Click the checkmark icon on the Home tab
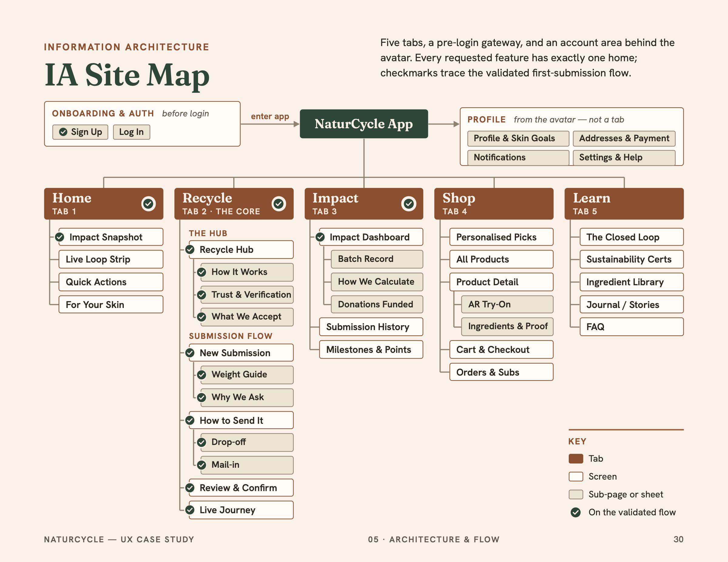The width and height of the screenshot is (728, 562). click(148, 203)
